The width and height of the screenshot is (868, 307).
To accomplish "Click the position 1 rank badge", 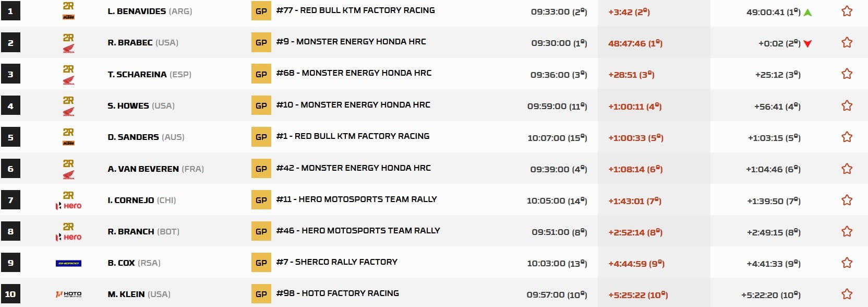I will tap(10, 11).
